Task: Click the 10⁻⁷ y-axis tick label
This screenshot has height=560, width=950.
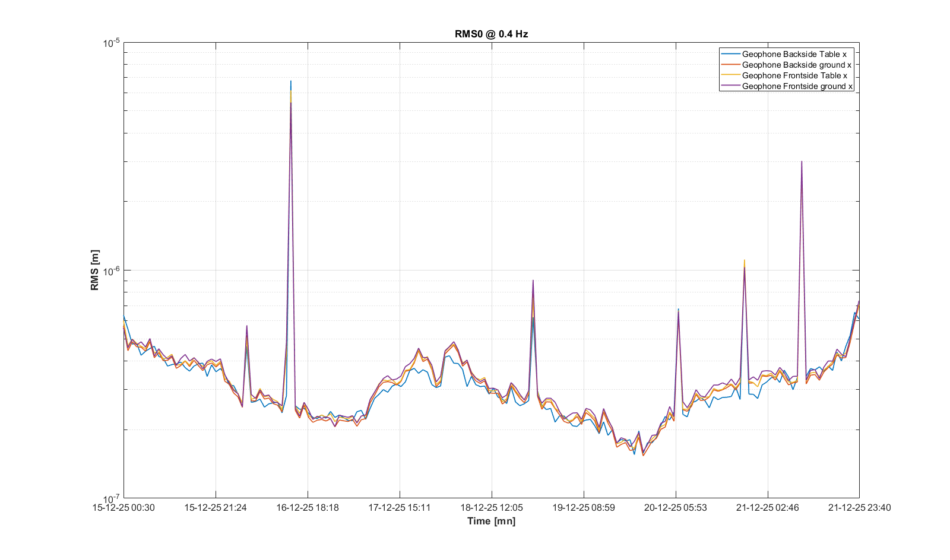Action: (112, 498)
